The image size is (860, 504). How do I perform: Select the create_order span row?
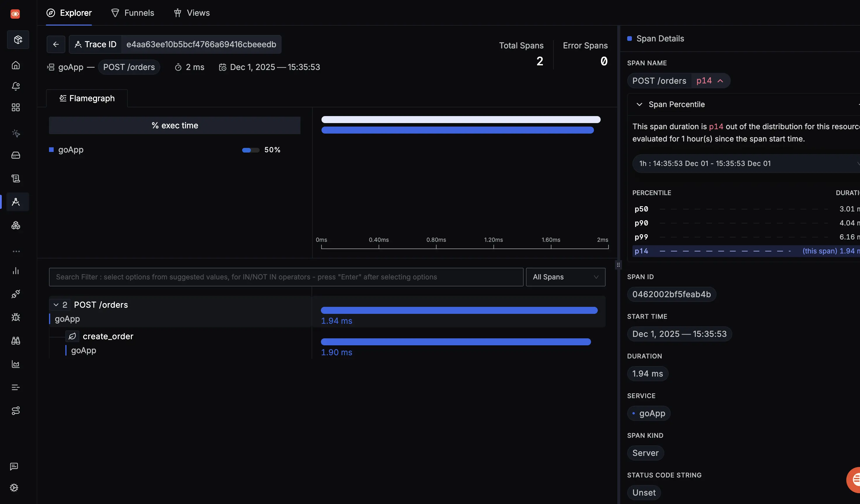click(108, 336)
